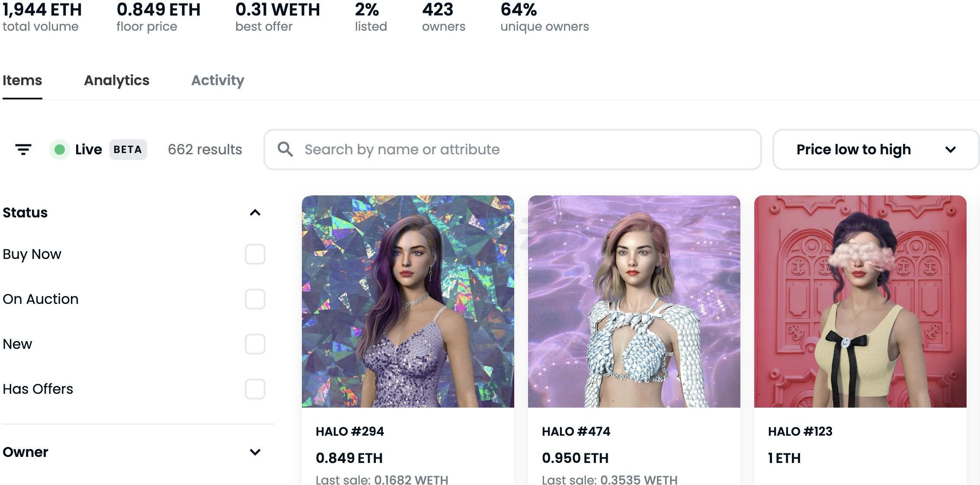Collapse the Status filter section
This screenshot has width=980, height=485.
255,213
